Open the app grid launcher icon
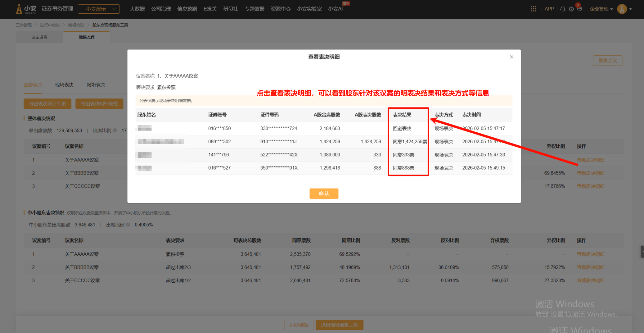This screenshot has width=644, height=333. pyautogui.click(x=533, y=9)
